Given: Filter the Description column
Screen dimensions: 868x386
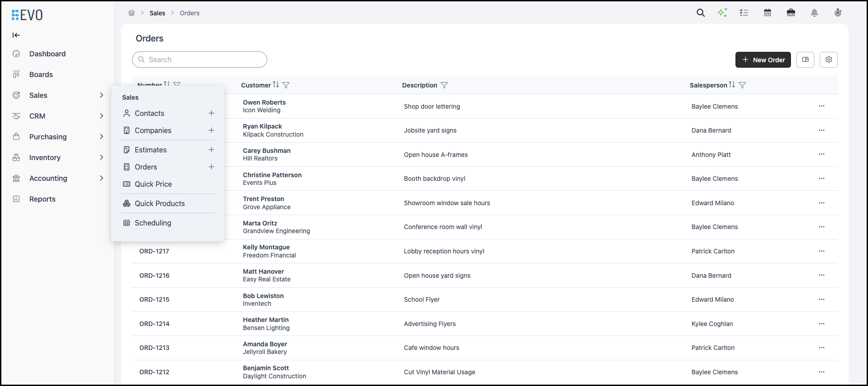Looking at the screenshot, I should tap(444, 85).
